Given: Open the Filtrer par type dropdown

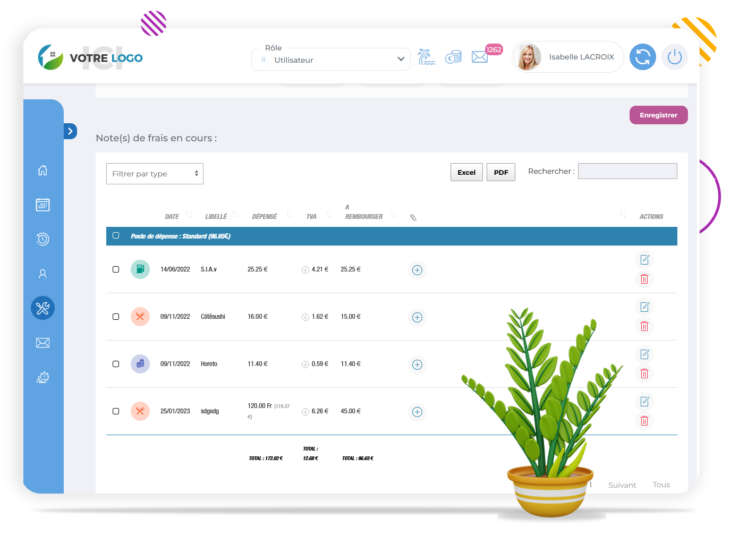Looking at the screenshot, I should coord(155,174).
